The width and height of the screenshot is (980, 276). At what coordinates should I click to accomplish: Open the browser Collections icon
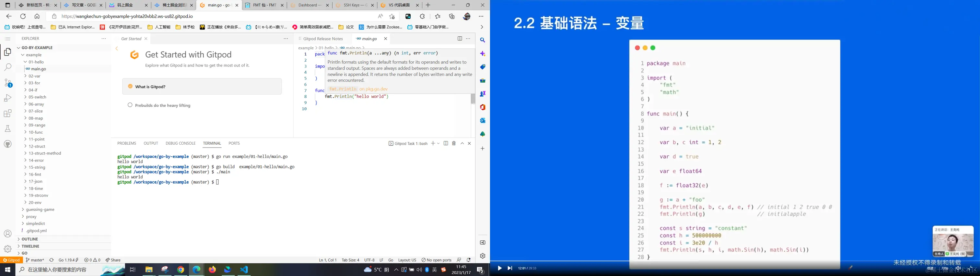(452, 16)
